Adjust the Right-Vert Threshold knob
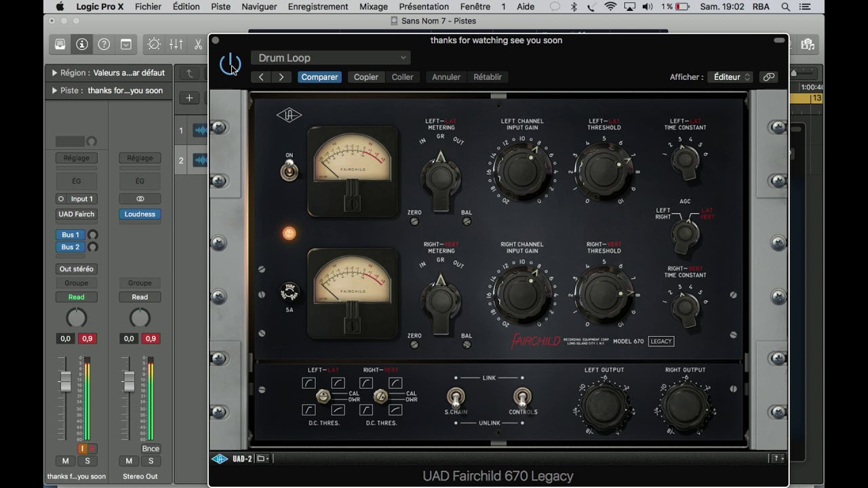 [x=603, y=293]
